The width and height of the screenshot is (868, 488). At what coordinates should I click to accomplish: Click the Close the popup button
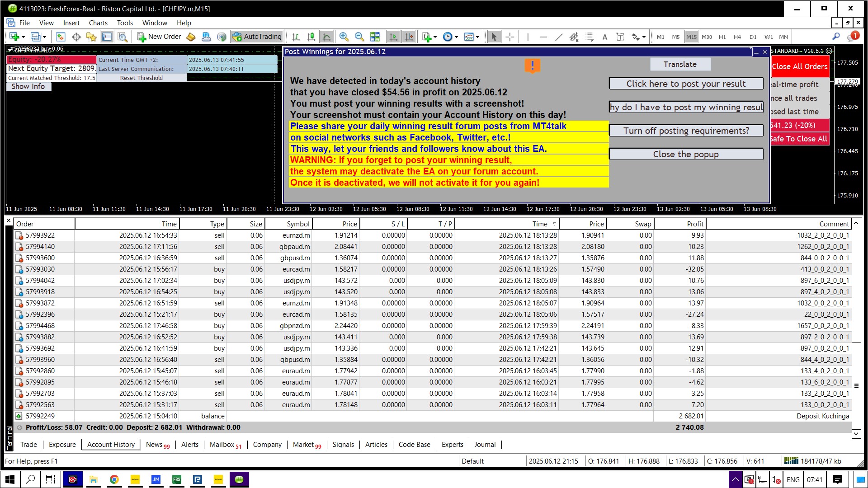point(685,154)
